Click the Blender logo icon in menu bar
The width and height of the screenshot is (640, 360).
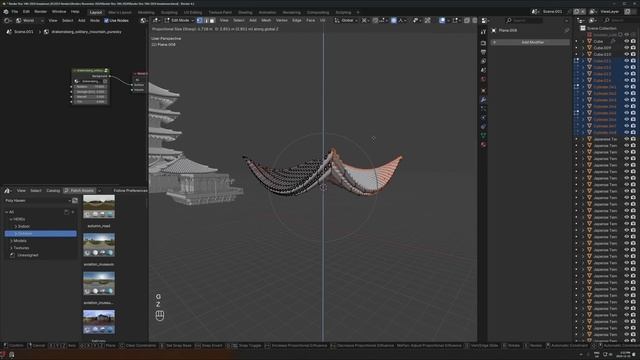coord(6,12)
